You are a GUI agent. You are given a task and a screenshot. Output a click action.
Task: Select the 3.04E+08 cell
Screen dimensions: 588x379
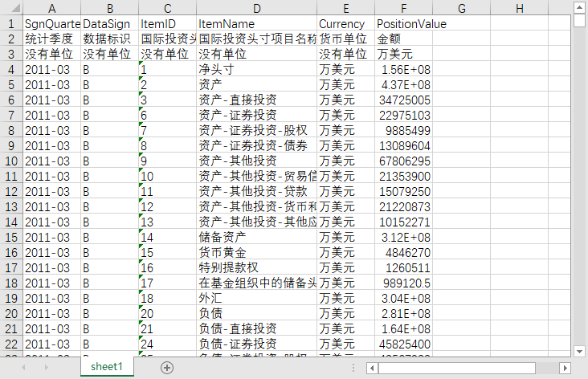pos(403,299)
